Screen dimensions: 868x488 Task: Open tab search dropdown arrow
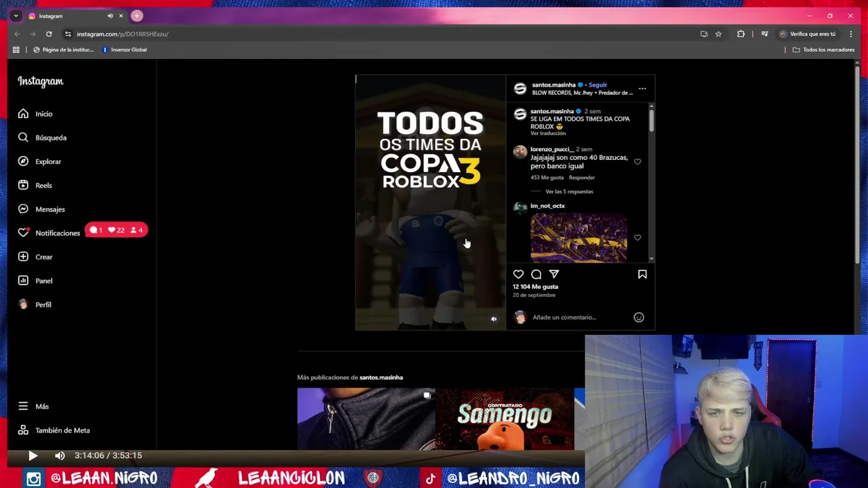point(16,16)
